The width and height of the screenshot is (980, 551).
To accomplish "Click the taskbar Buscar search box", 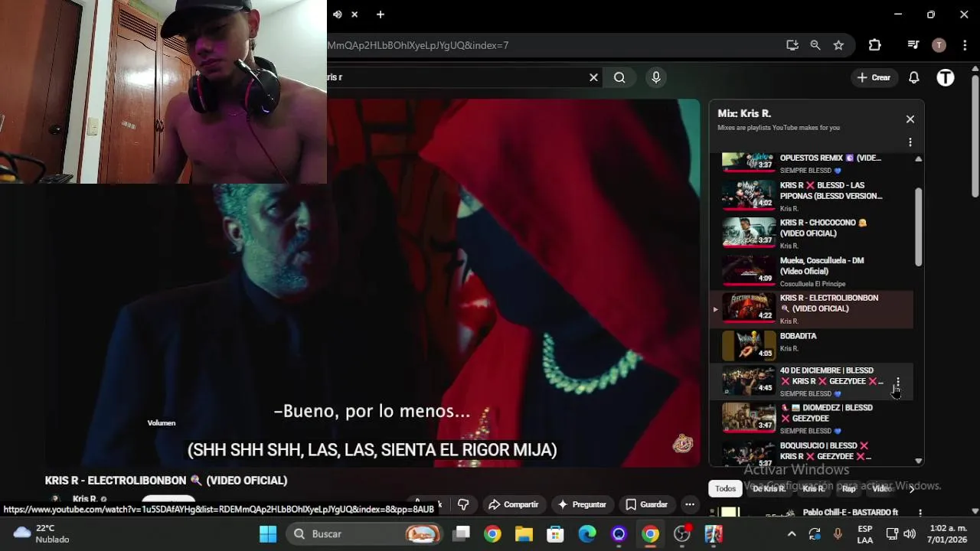I will tap(366, 534).
